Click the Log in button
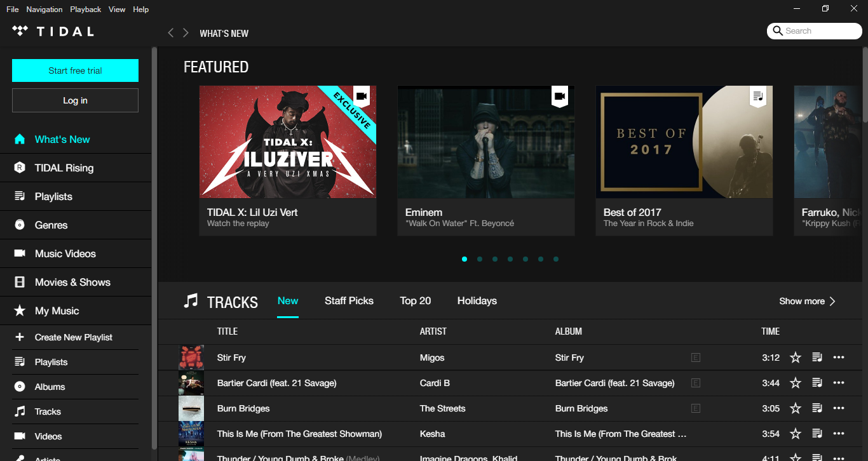This screenshot has width=868, height=461. click(75, 100)
